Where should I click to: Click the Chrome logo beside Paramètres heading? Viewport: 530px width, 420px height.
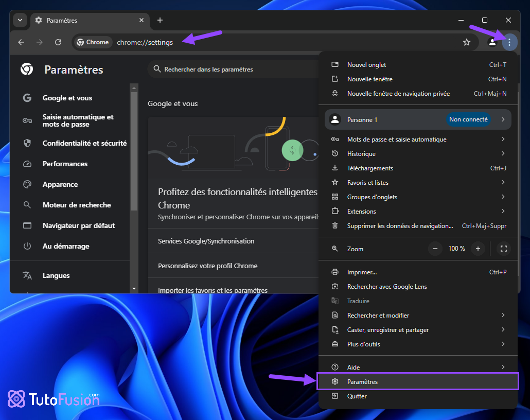pos(27,69)
